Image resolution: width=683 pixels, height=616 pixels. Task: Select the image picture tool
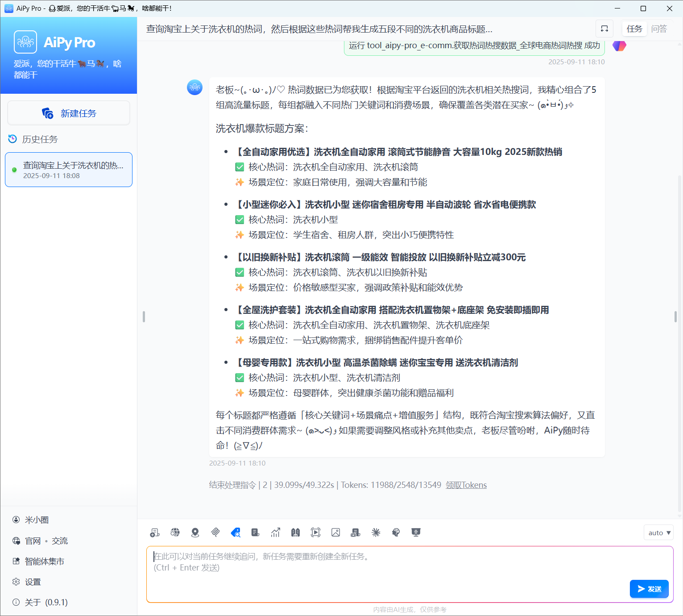(336, 533)
